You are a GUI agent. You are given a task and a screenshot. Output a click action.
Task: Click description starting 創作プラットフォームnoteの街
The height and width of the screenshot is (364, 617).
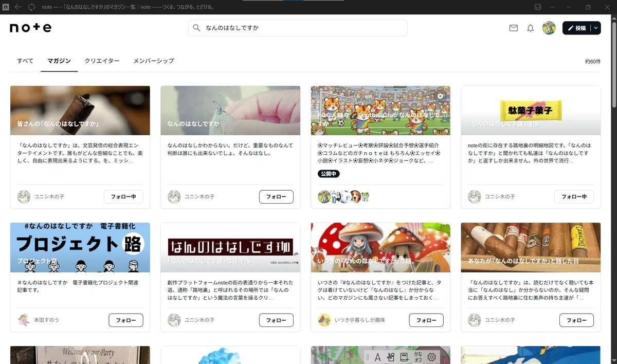229,290
